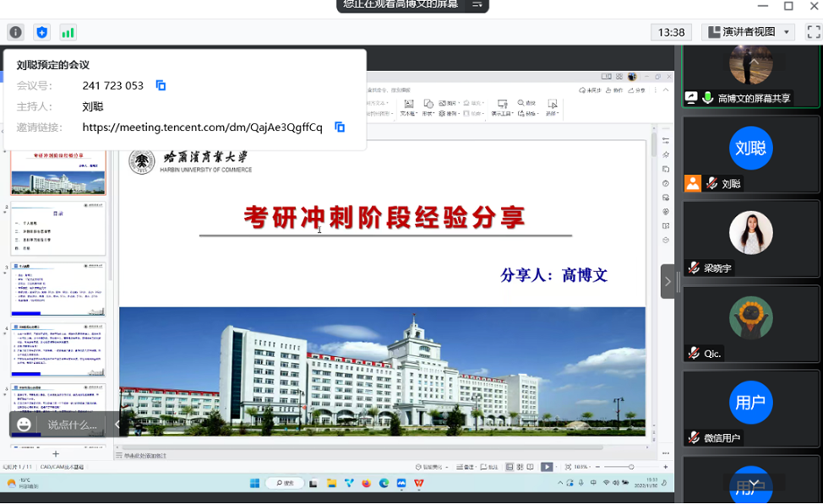Click the emoji smiley icon
This screenshot has width=823, height=504.
(25, 425)
